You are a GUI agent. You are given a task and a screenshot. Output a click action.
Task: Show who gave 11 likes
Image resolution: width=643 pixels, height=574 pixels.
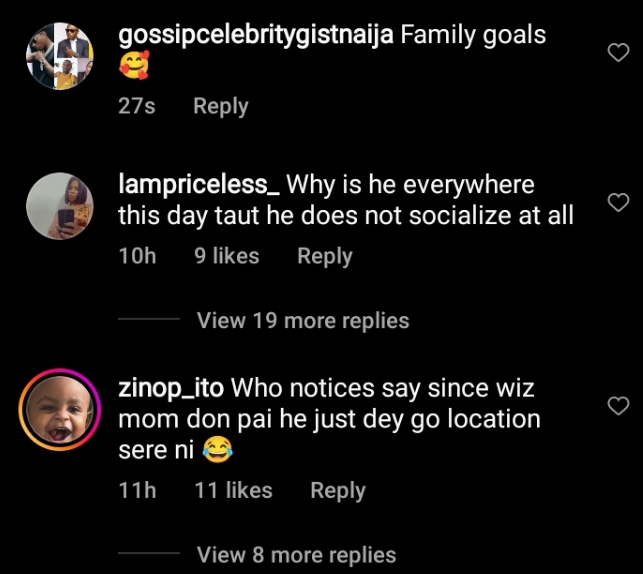point(234,490)
